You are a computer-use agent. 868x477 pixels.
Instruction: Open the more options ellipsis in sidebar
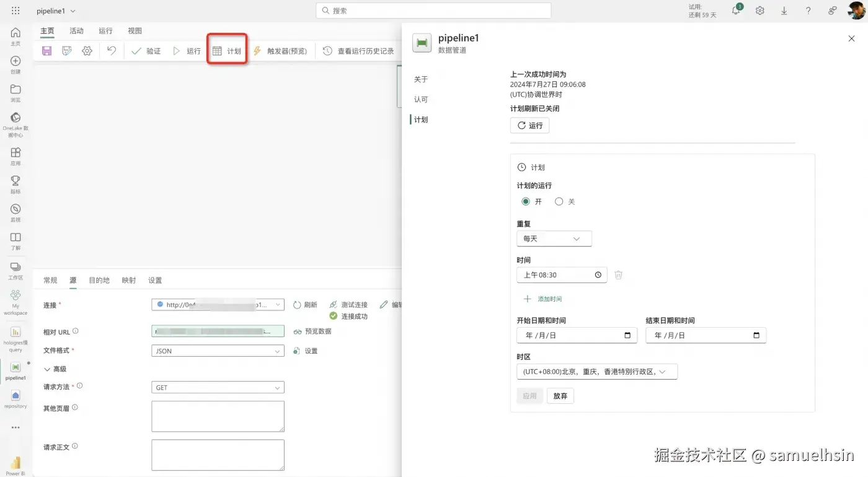pos(15,427)
